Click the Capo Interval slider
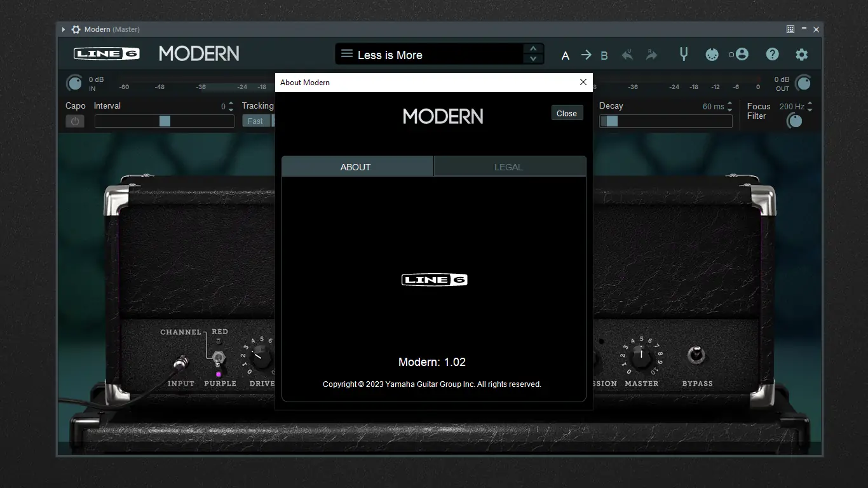Image resolution: width=868 pixels, height=488 pixels. (x=165, y=121)
